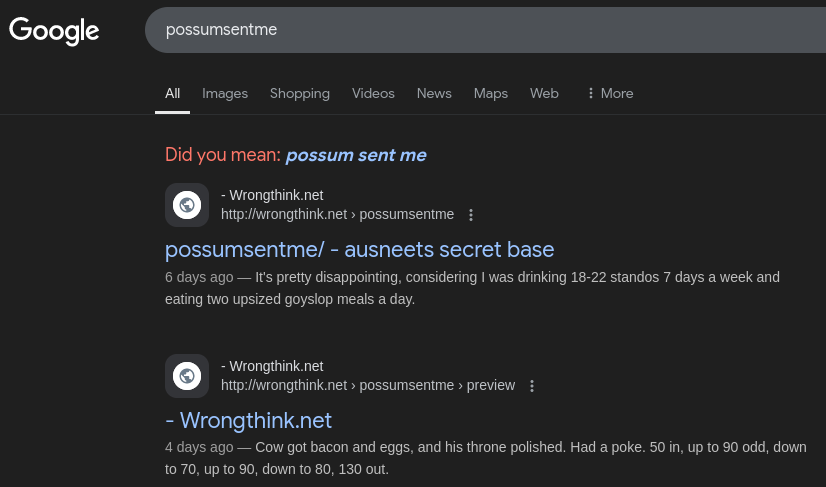This screenshot has width=826, height=487.
Task: Select the News tab
Action: (434, 93)
